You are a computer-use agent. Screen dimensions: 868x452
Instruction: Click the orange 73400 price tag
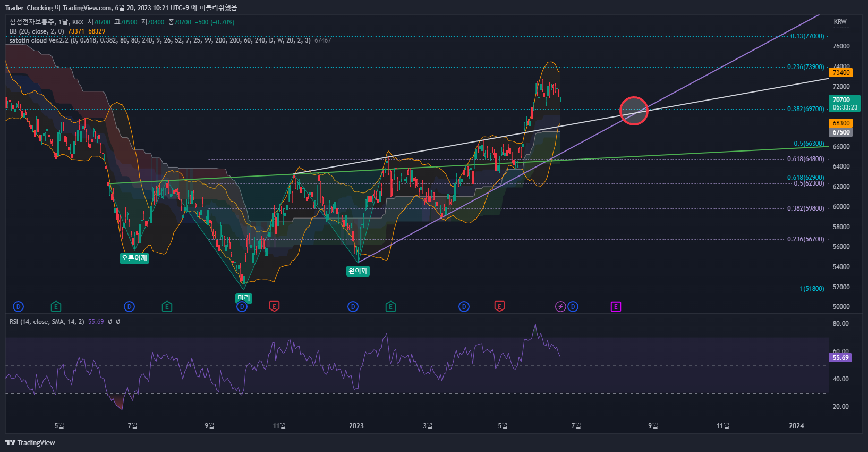pos(841,73)
